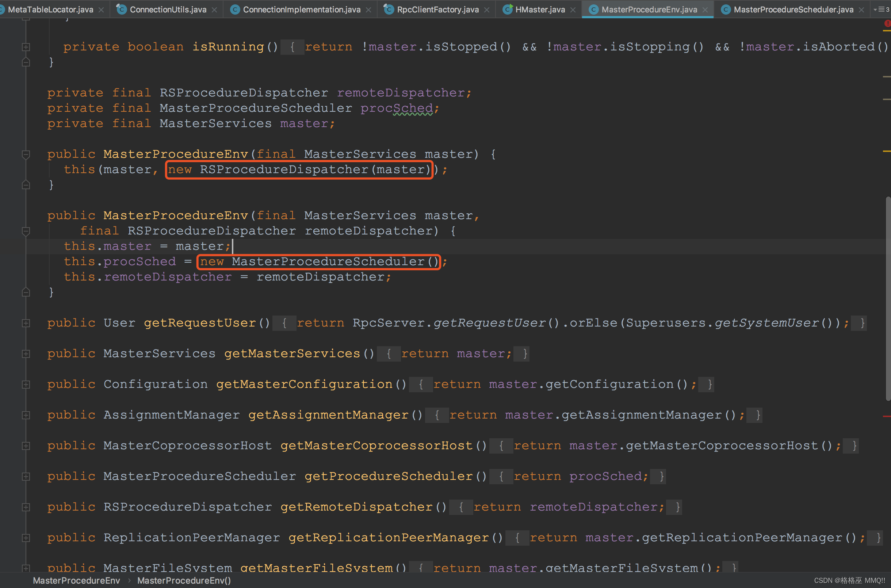Click ConnectionUtils.java class file icon
The height and width of the screenshot is (588, 891).
121,9
